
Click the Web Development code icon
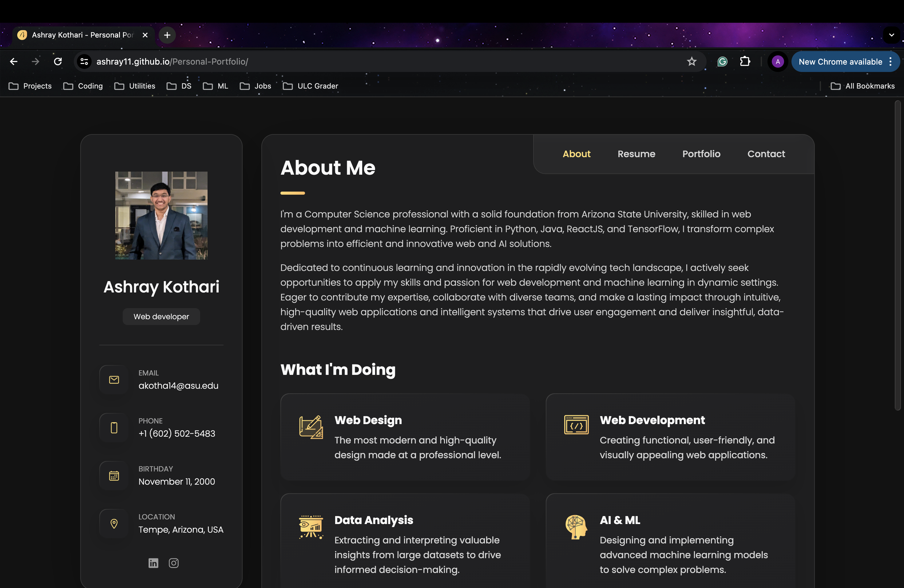pyautogui.click(x=576, y=425)
